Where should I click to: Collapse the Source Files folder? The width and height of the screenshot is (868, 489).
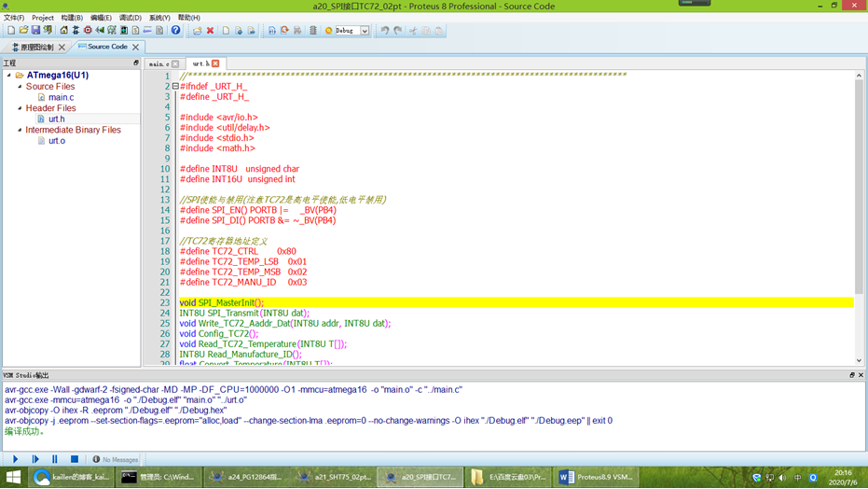click(20, 87)
